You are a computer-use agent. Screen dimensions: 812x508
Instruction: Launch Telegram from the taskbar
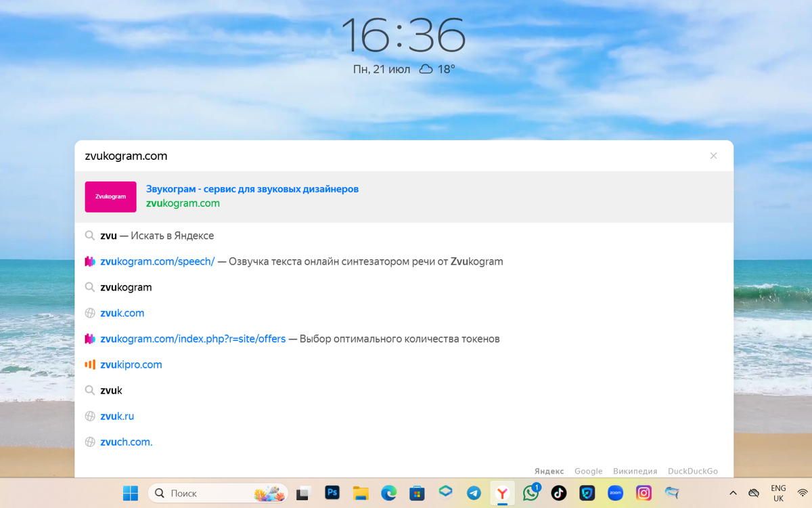[x=474, y=492]
